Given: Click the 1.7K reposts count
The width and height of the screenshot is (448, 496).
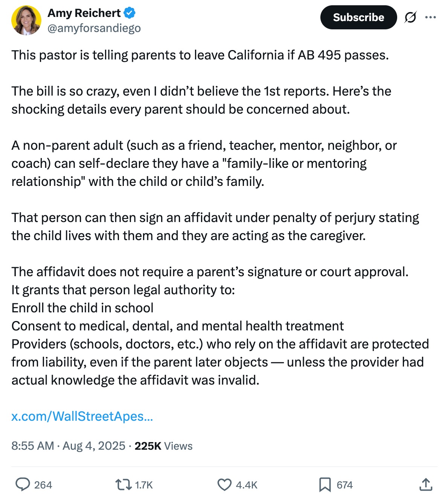Looking at the screenshot, I should point(144,485).
